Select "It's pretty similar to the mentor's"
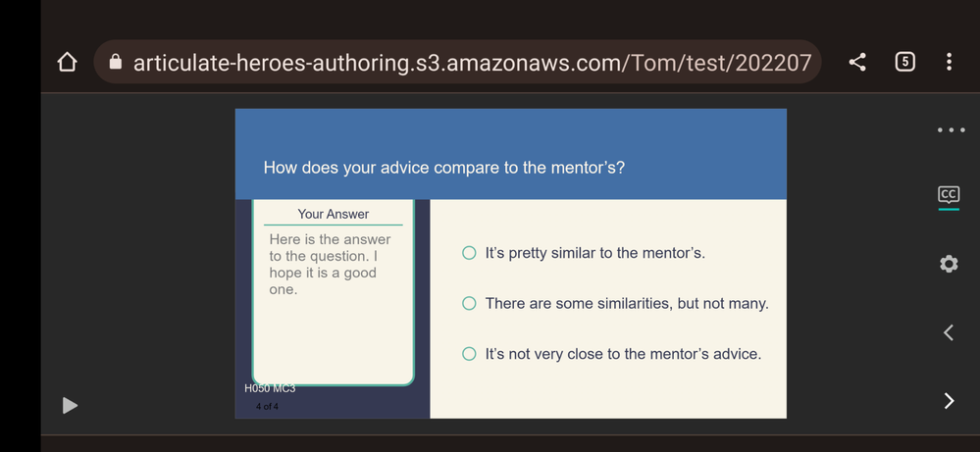The width and height of the screenshot is (980, 452). [470, 253]
